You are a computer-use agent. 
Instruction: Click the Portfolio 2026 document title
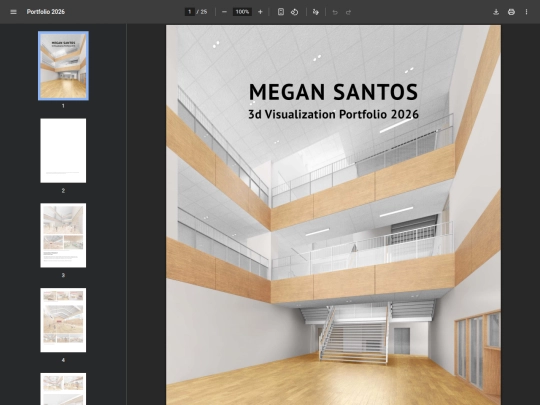46,12
